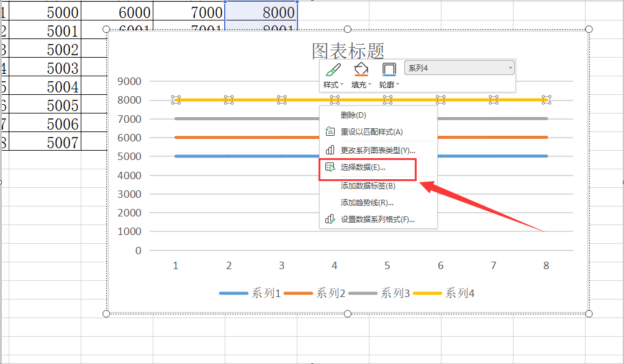
Task: Choose 删除(D) from context menu
Action: [x=378, y=115]
